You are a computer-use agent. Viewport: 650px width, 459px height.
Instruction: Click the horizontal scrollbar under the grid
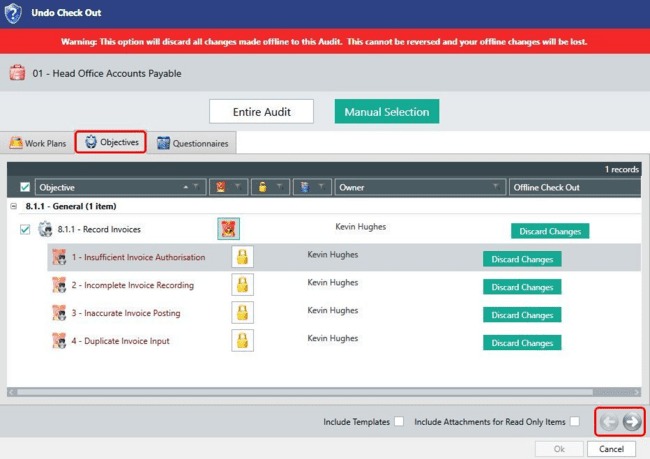305,392
